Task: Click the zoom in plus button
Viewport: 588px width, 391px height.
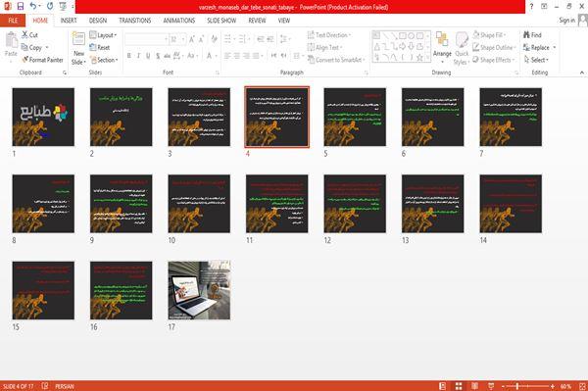Action: point(553,386)
